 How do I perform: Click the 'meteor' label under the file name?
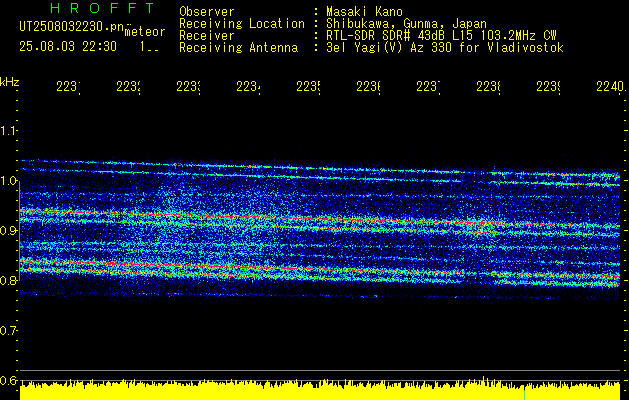coord(145,32)
